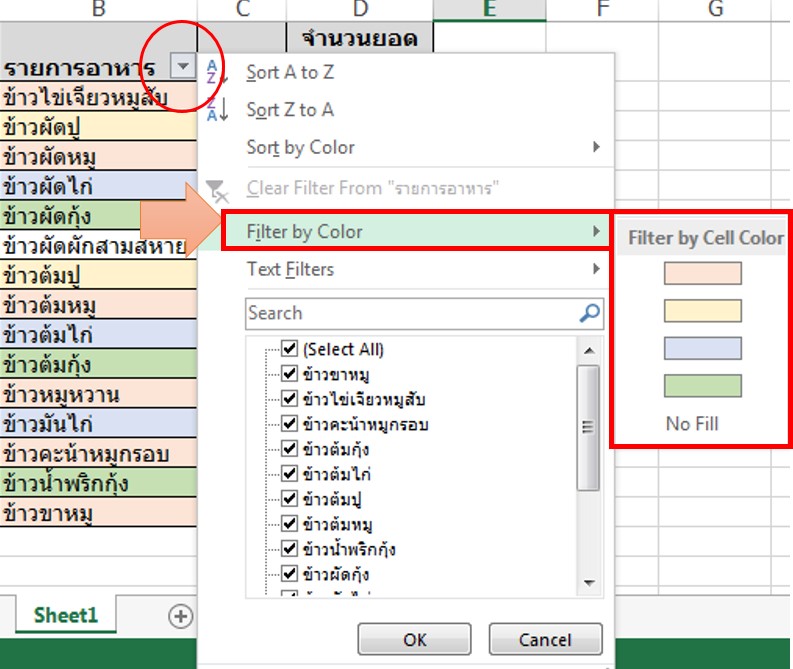Filter by the pink cell color swatch
This screenshot has width=793, height=669.
coord(702,273)
